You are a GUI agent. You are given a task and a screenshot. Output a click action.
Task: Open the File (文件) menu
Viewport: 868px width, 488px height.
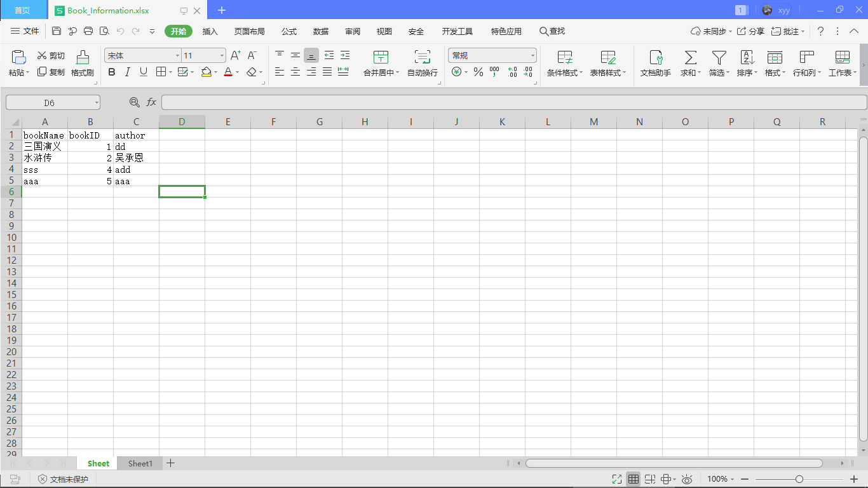[x=25, y=31]
